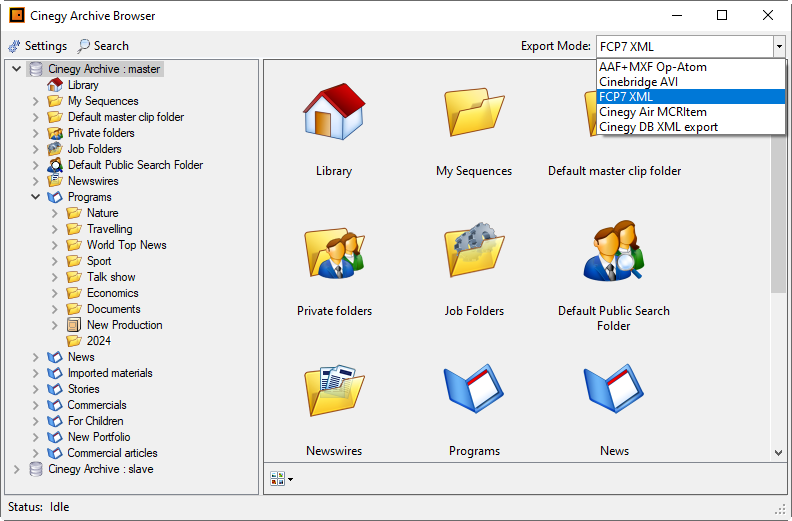Screen dimensions: 792x521
Task: Click the view mode icon below content pane
Action: (x=277, y=479)
